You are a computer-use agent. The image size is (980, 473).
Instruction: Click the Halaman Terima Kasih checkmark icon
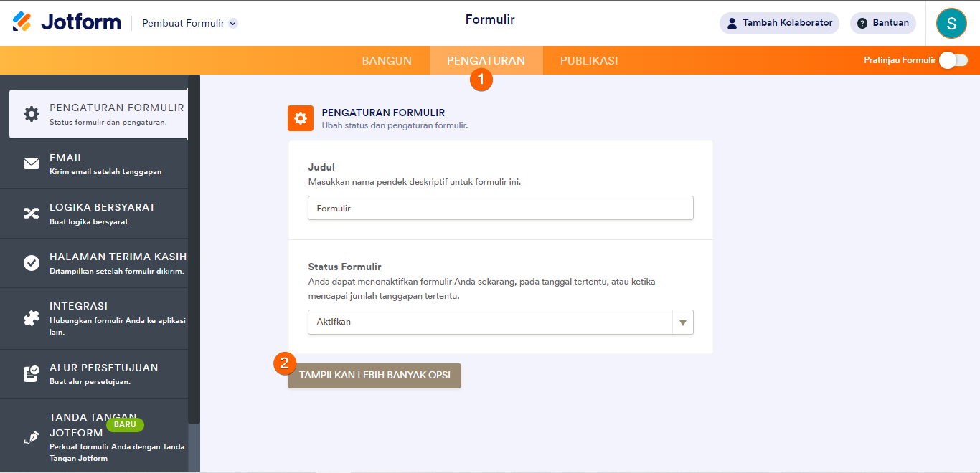point(32,263)
